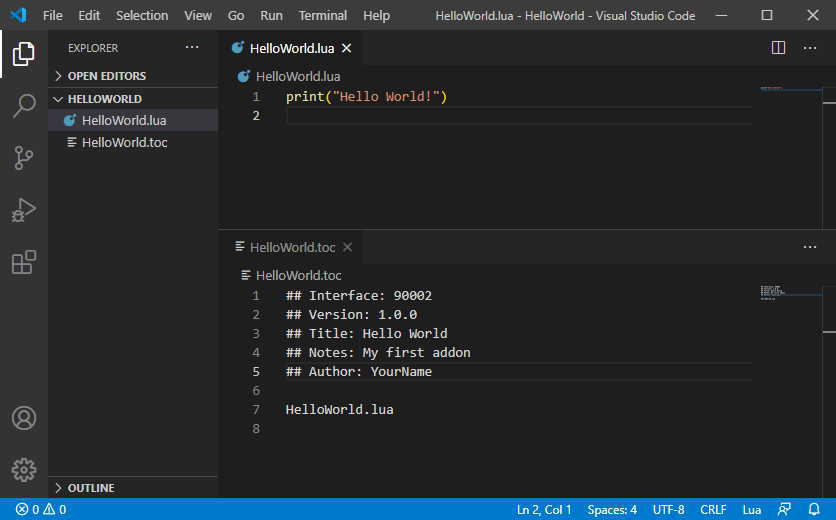Open the Manage gear menu
The image size is (836, 520).
pos(24,469)
